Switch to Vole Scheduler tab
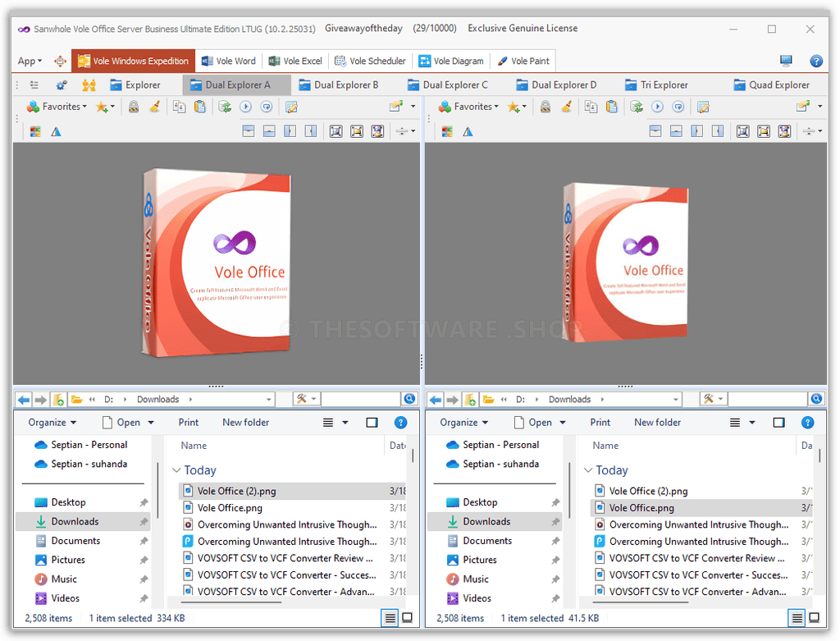 click(370, 61)
